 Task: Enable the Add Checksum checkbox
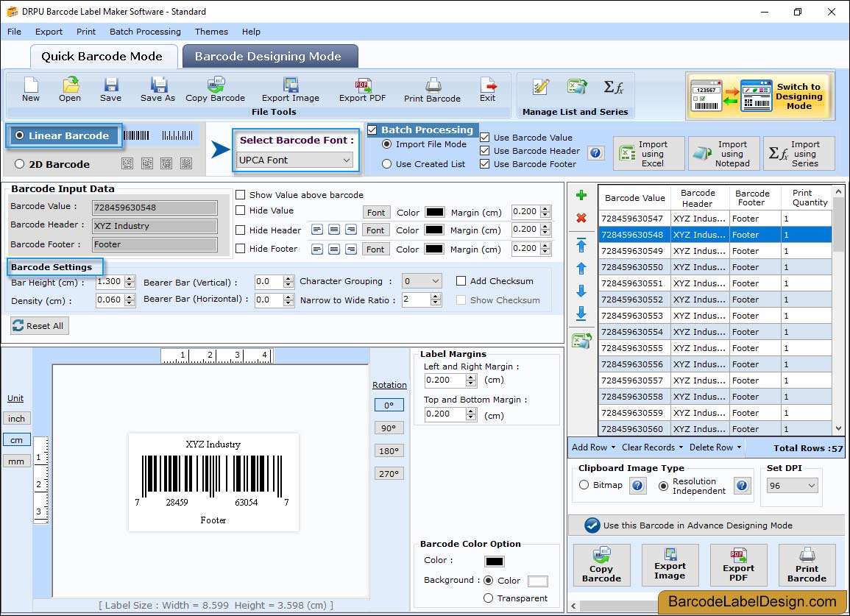tap(461, 281)
